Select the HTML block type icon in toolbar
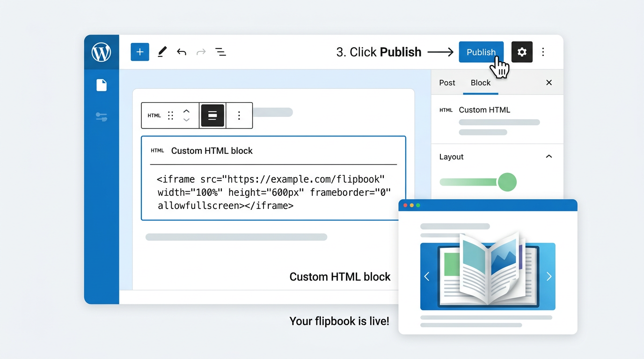Viewport: 644px width, 359px height. pyautogui.click(x=154, y=115)
